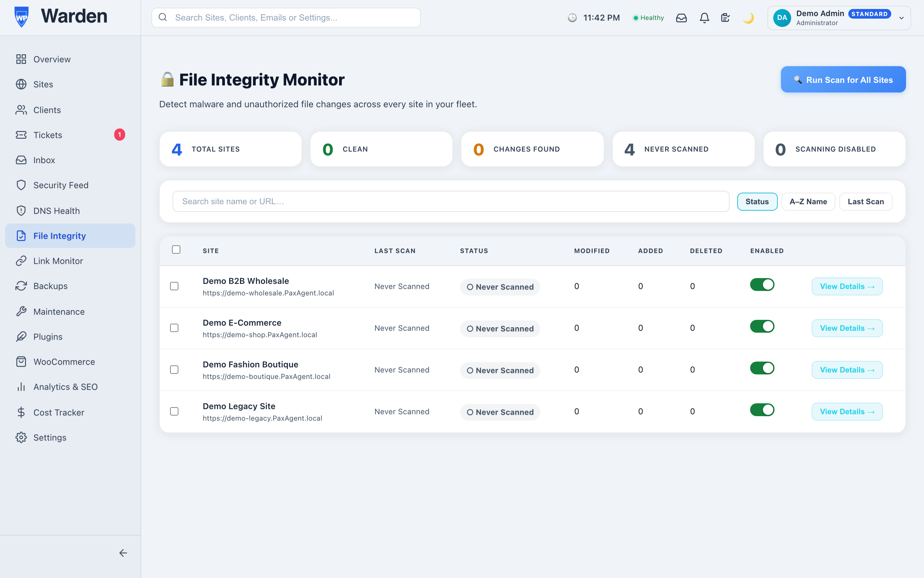Click the DA user avatar
The width and height of the screenshot is (924, 578).
(x=782, y=18)
